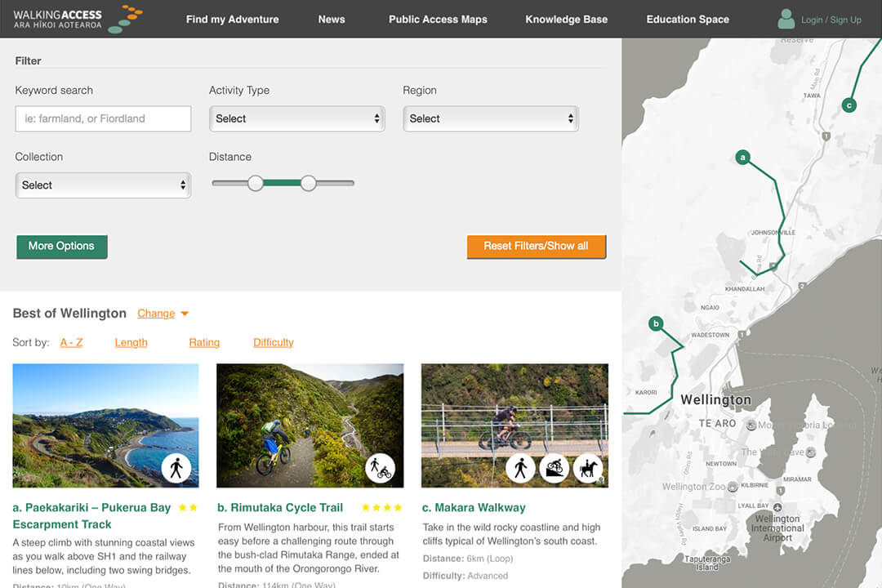Open Find my Adventure menu
The height and width of the screenshot is (588, 882).
[232, 19]
